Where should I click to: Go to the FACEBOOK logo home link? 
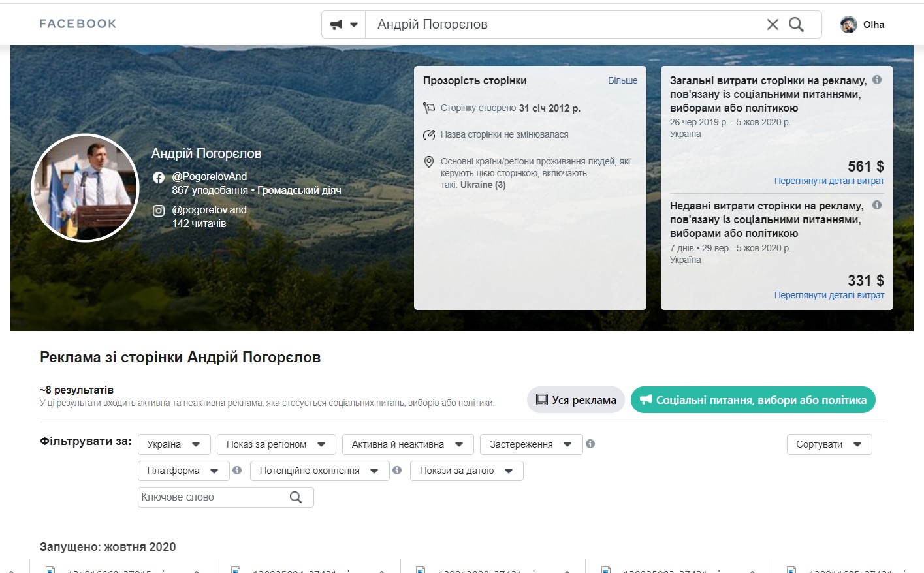click(78, 24)
